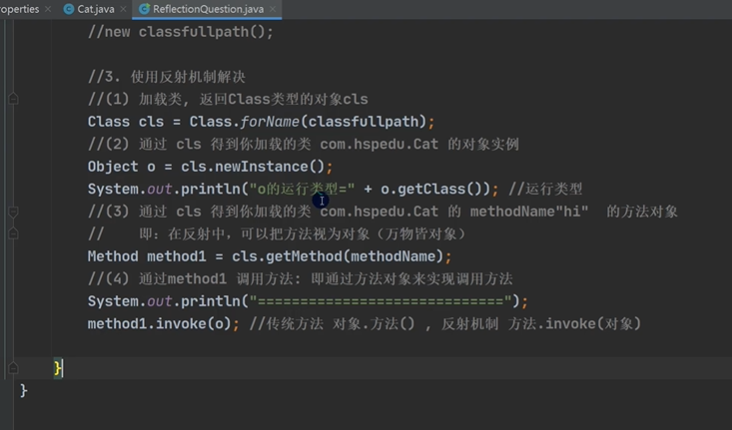The height and width of the screenshot is (430, 732).
Task: Click the 'Method method1' declaration
Action: 147,256
